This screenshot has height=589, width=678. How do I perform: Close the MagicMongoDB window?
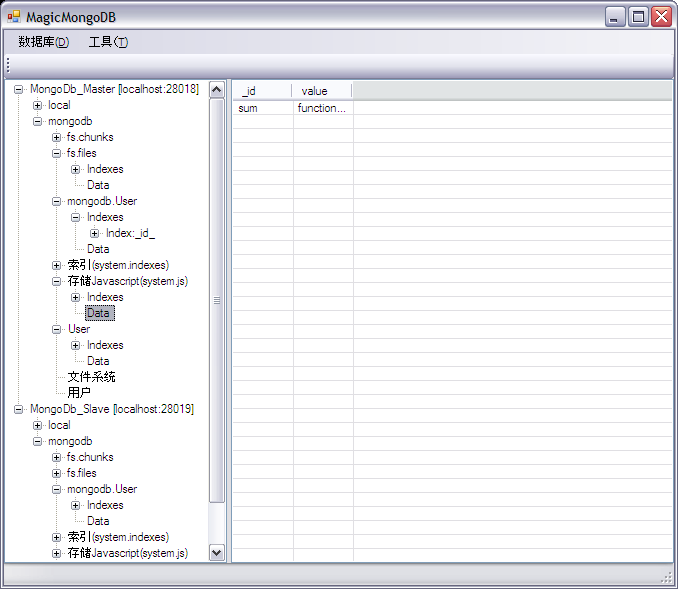point(662,17)
